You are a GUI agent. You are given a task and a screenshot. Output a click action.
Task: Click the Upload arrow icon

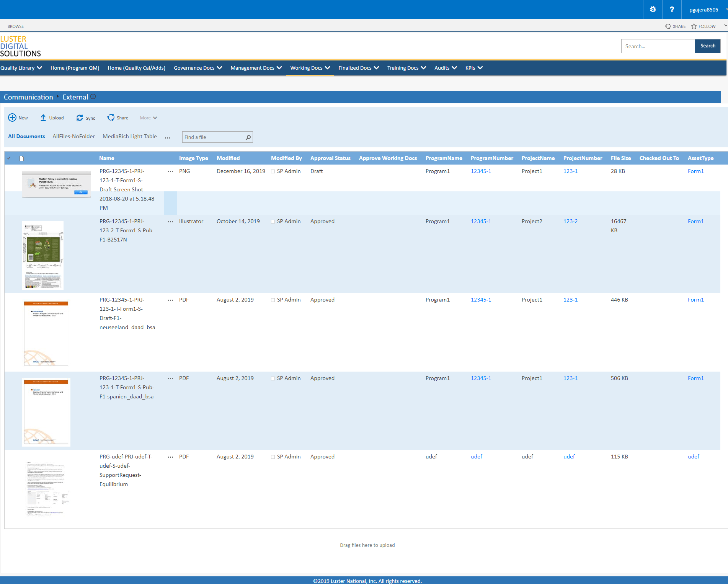click(x=43, y=117)
